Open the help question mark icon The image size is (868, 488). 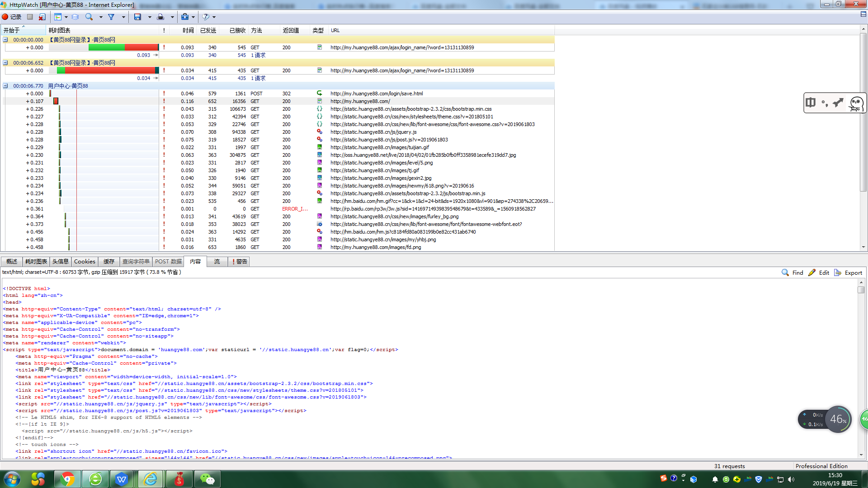pyautogui.click(x=206, y=17)
